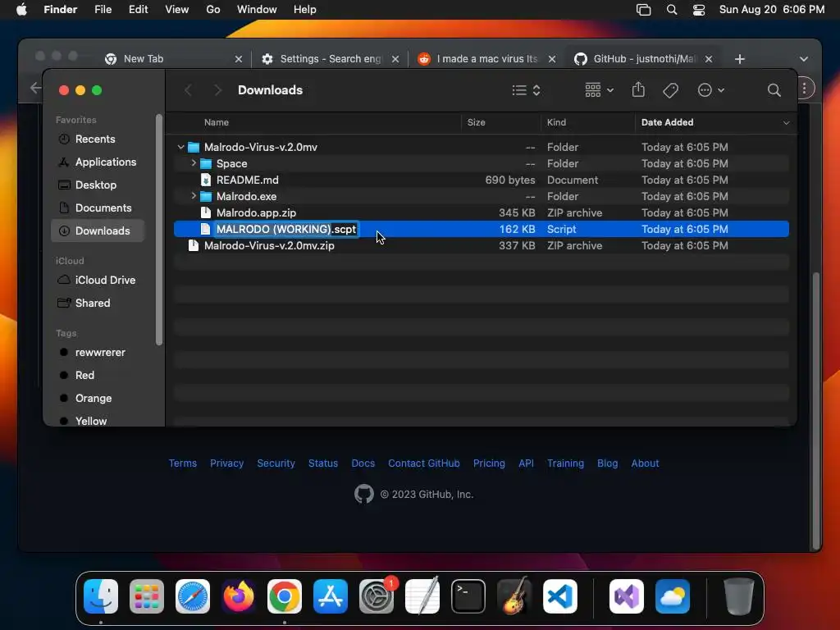The width and height of the screenshot is (840, 630).
Task: Expand the Space folder
Action: pyautogui.click(x=194, y=163)
